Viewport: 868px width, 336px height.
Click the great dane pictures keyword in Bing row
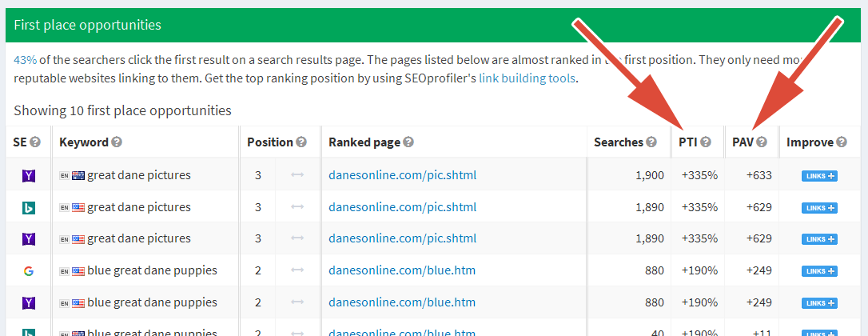pos(139,207)
